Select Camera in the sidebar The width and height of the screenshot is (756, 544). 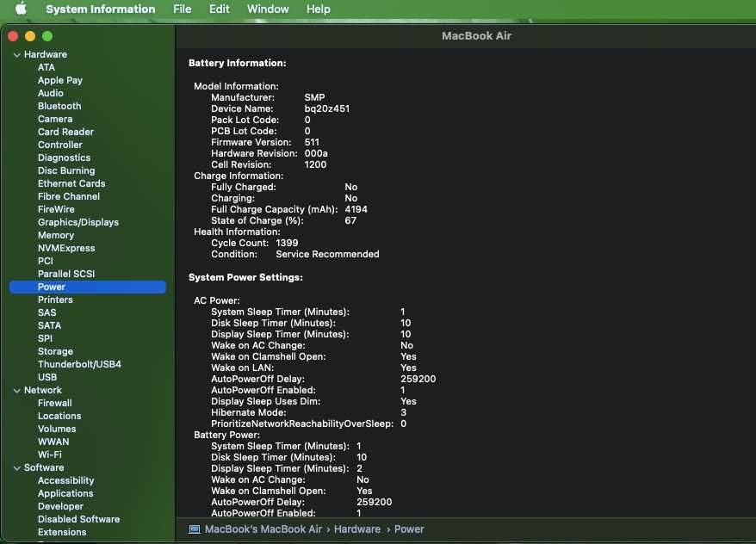pos(55,119)
